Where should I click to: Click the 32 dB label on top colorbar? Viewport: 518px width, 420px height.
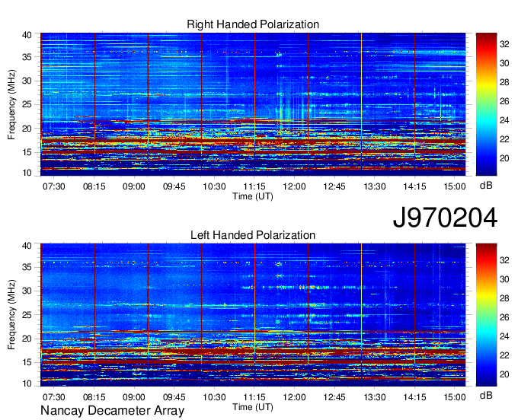pyautogui.click(x=504, y=44)
